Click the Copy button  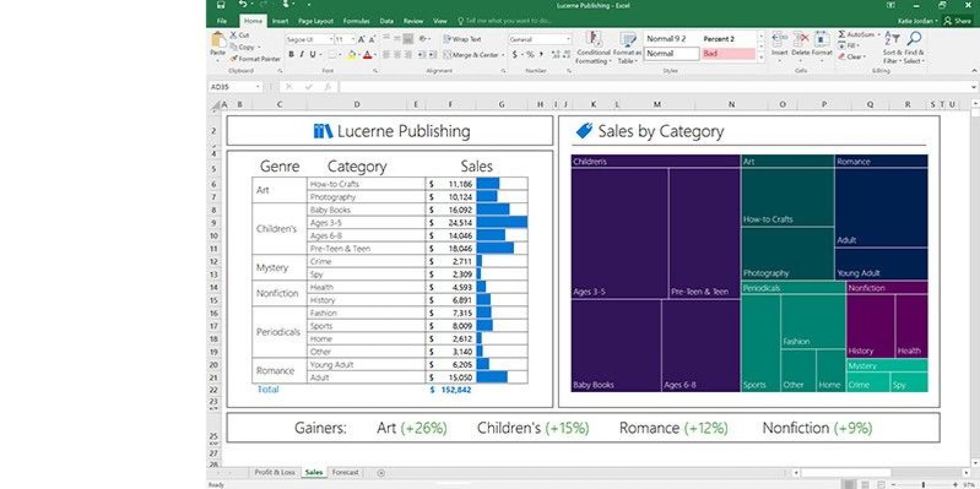(x=245, y=47)
